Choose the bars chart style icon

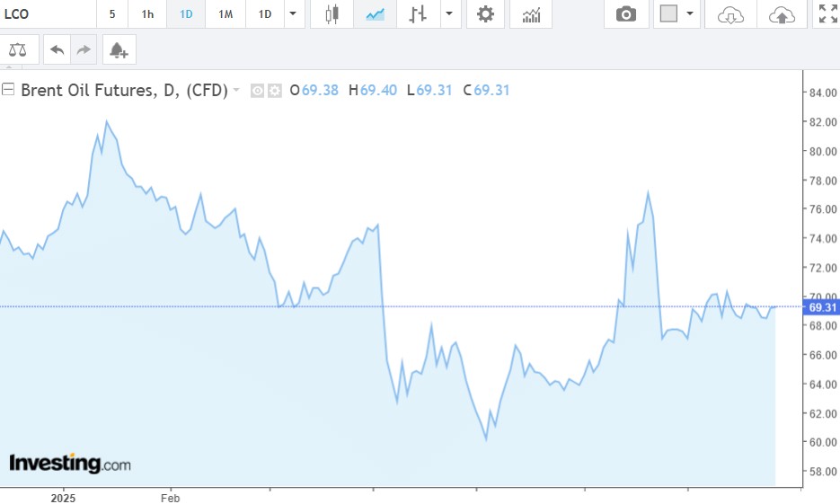coord(417,14)
